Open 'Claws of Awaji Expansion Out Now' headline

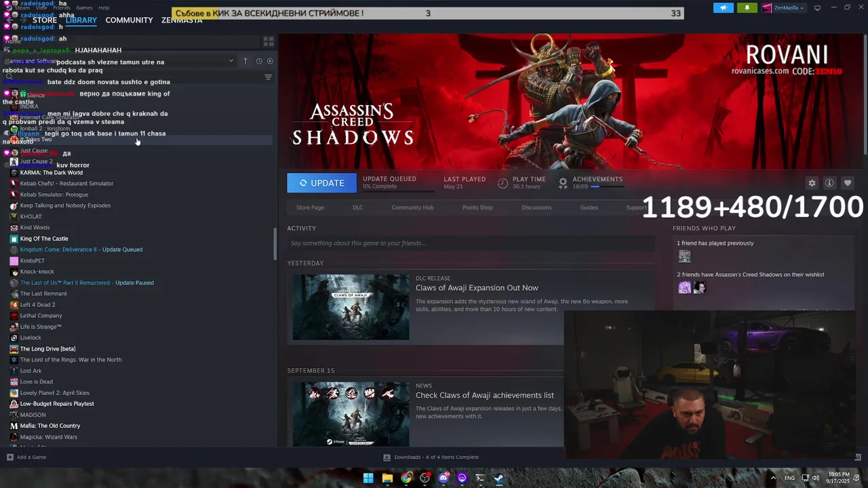477,288
